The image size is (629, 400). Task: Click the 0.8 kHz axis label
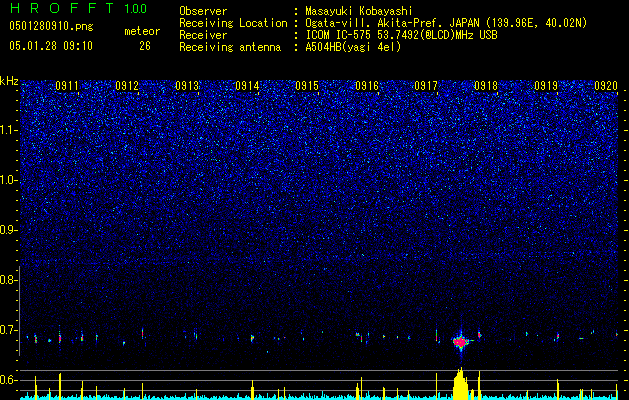(x=9, y=280)
